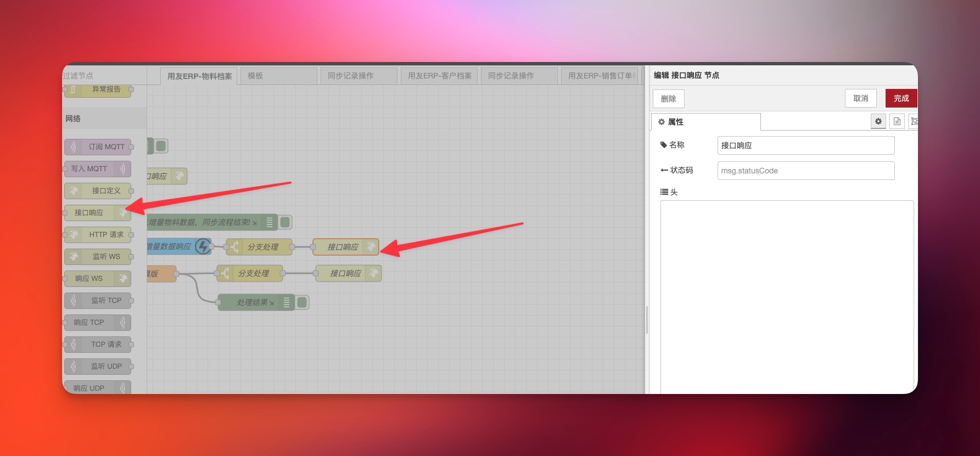
Task: Toggle the topmost debug node's green button
Action: pyautogui.click(x=161, y=146)
